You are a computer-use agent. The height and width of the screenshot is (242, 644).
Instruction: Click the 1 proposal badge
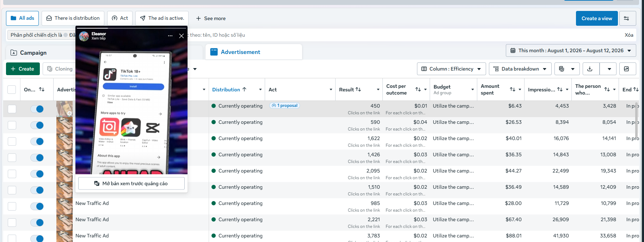pyautogui.click(x=284, y=105)
